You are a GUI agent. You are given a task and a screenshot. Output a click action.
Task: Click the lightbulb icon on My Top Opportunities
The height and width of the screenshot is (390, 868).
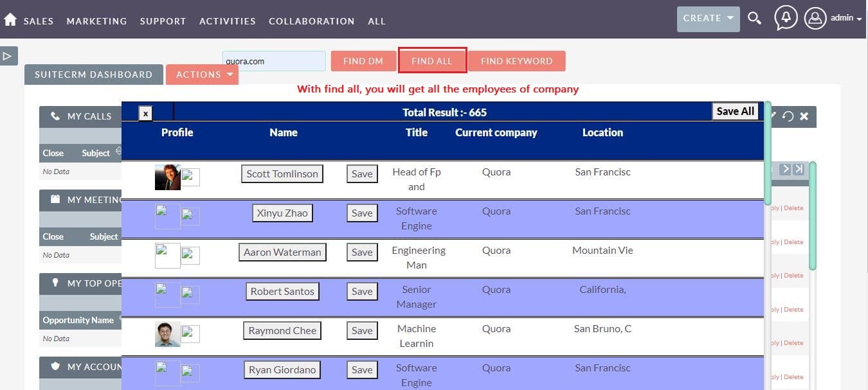pos(55,283)
